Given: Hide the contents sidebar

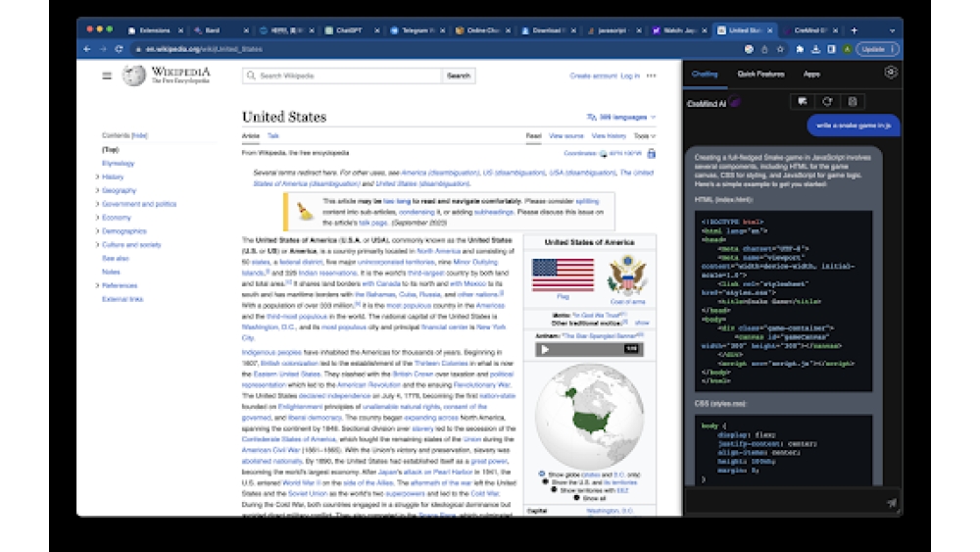Looking at the screenshot, I should pos(140,135).
